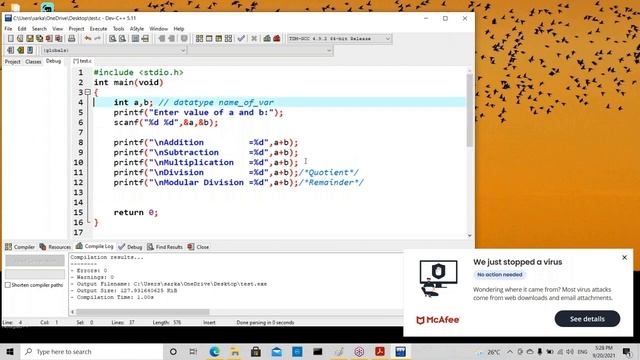
Task: Click the compile log horizontal scrollbar
Action: point(142,312)
